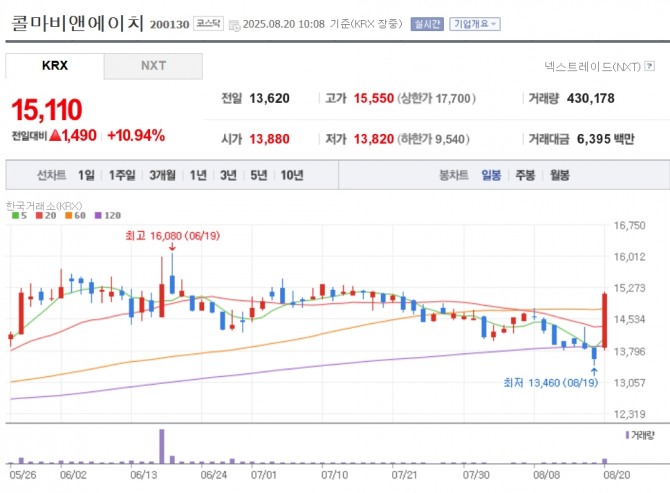Open the 넥스트레이드(NXT) link
This screenshot has width=670, height=493.
(593, 67)
